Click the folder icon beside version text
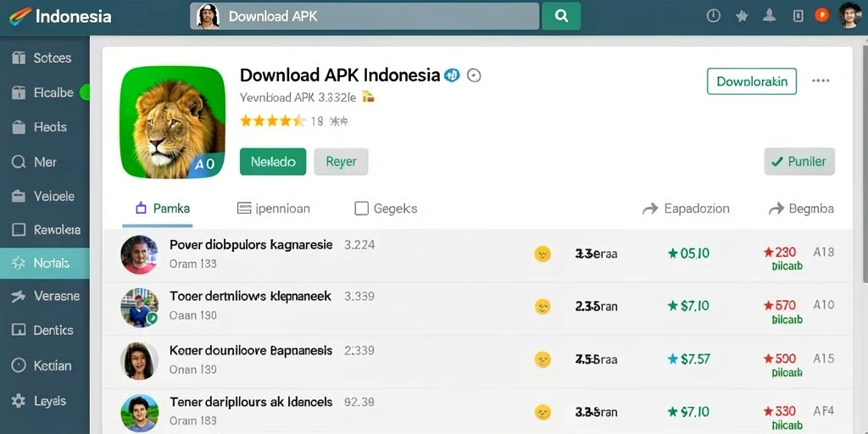The image size is (868, 434). click(368, 97)
